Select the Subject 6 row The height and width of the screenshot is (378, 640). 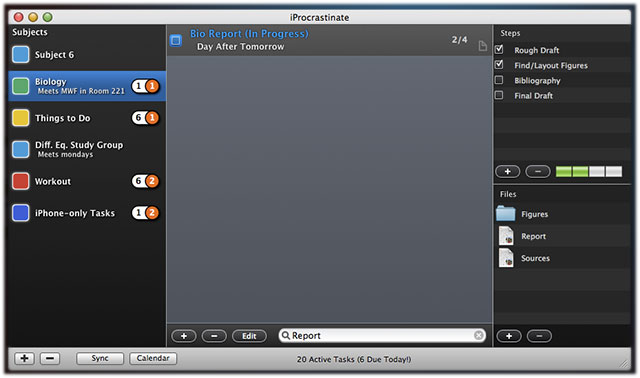coord(87,54)
